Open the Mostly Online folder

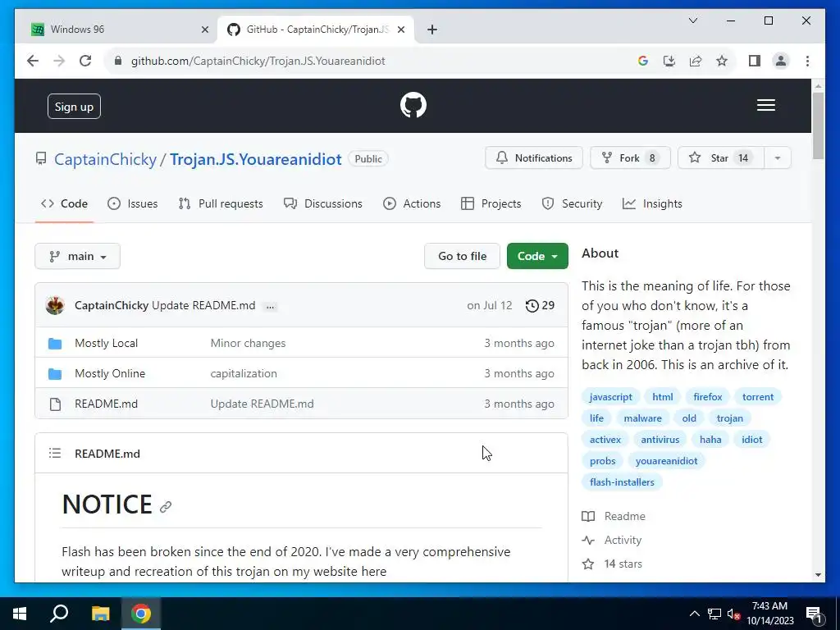coord(110,373)
